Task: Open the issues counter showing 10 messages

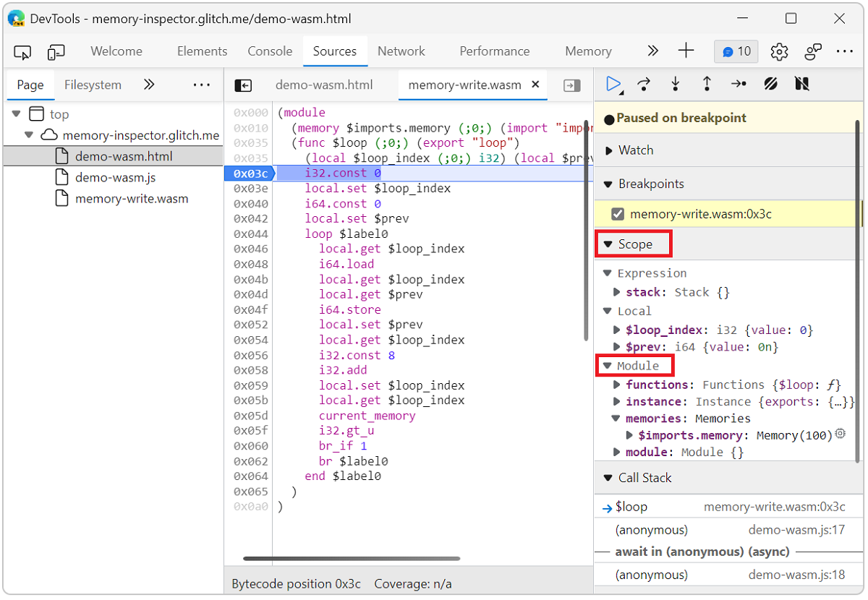Action: coord(736,51)
